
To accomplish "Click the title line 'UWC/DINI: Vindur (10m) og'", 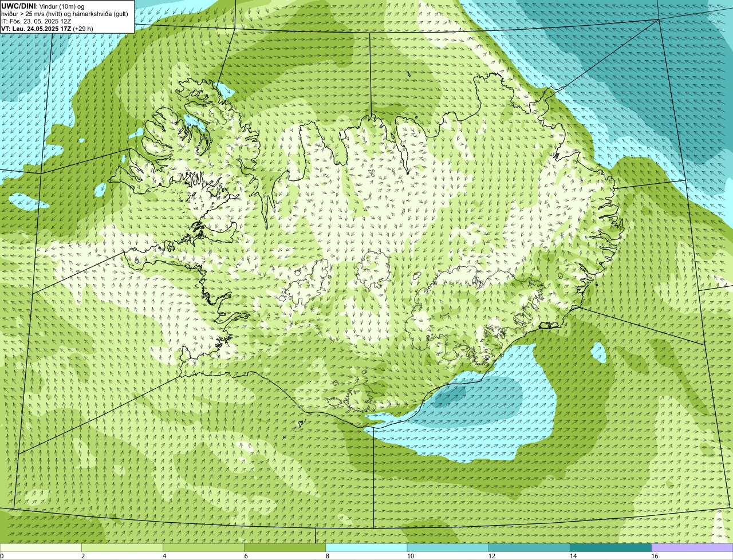I will coord(42,6).
